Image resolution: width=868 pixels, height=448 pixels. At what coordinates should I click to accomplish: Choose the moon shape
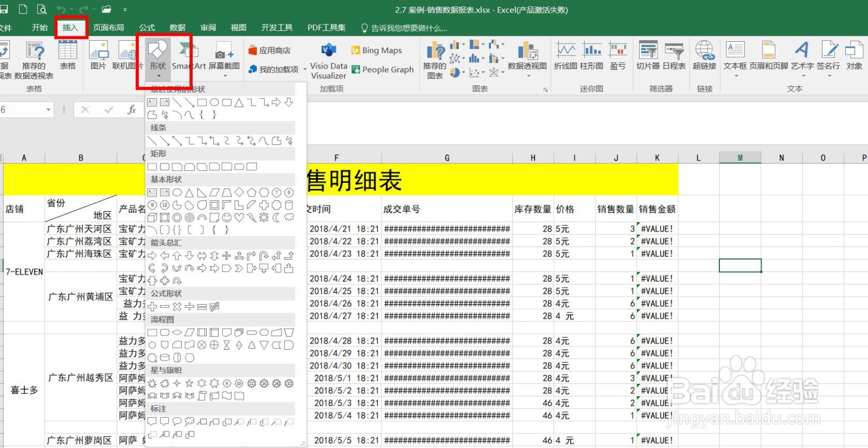point(276,217)
